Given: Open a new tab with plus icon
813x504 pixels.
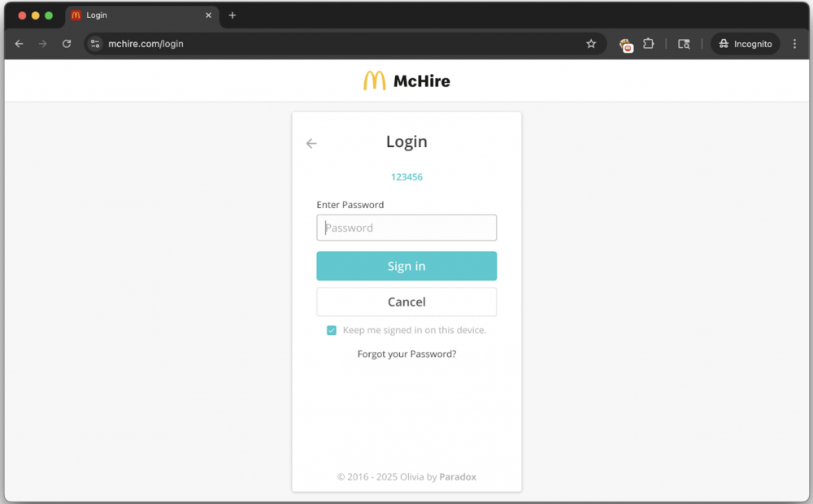Looking at the screenshot, I should 233,15.
